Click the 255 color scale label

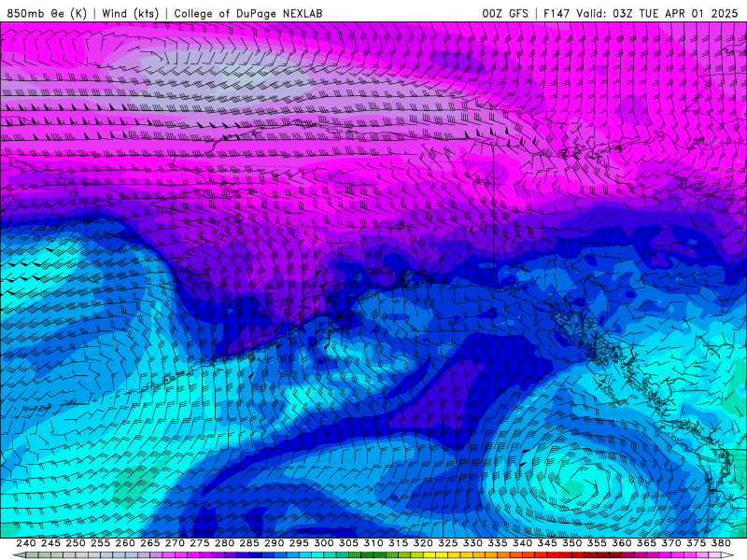click(100, 543)
